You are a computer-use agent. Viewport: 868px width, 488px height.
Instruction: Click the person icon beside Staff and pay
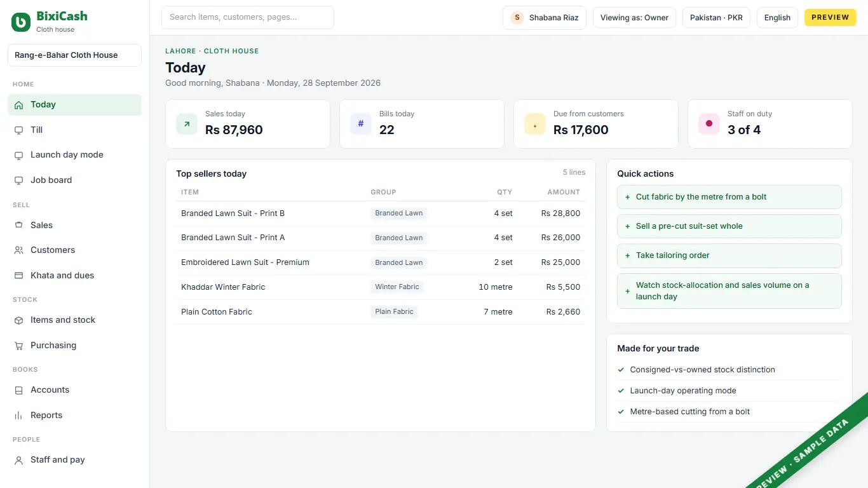pos(18,460)
